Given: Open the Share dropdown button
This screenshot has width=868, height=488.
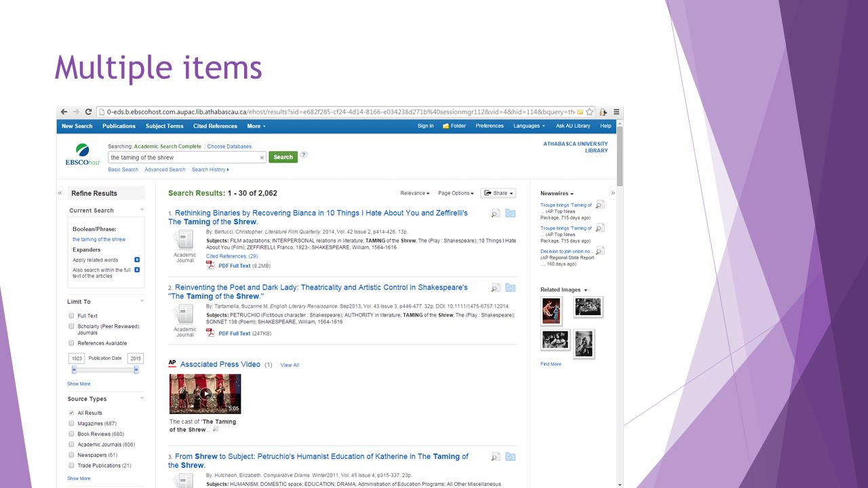Looking at the screenshot, I should [498, 193].
